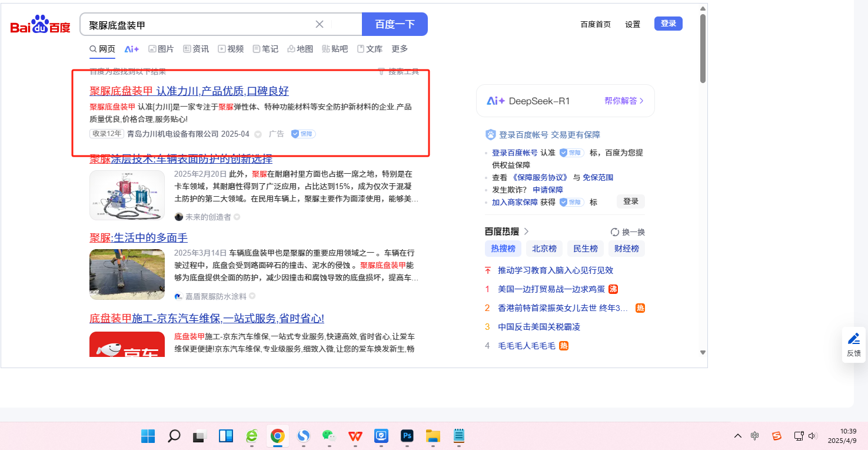Expand 百度热搜 chevron arrow
This screenshot has width=868, height=450.
527,231
